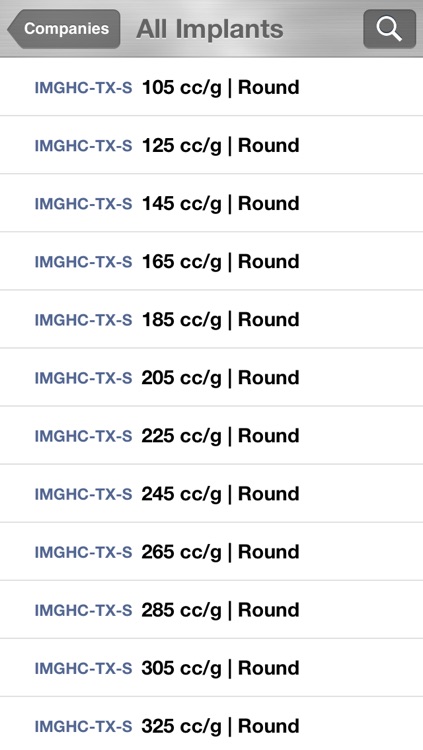Click IMGHC-TX-S code beside 205 cc/g
423x750 pixels.
83,378
